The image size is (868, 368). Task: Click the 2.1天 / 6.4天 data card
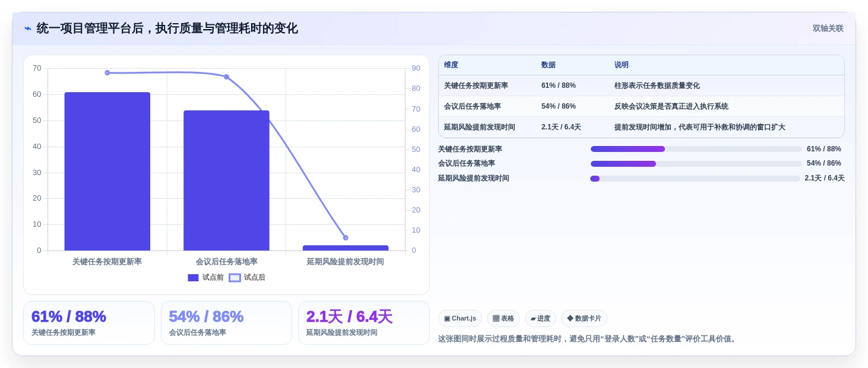[x=364, y=323]
